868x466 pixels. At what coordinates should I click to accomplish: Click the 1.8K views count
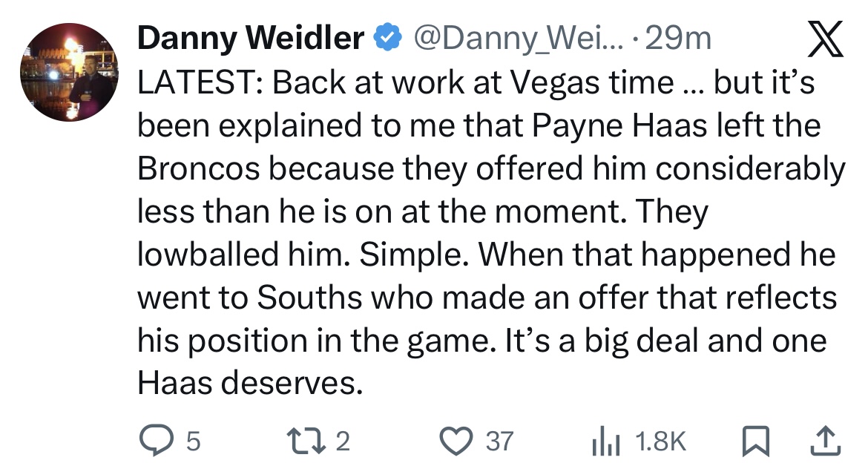(660, 442)
